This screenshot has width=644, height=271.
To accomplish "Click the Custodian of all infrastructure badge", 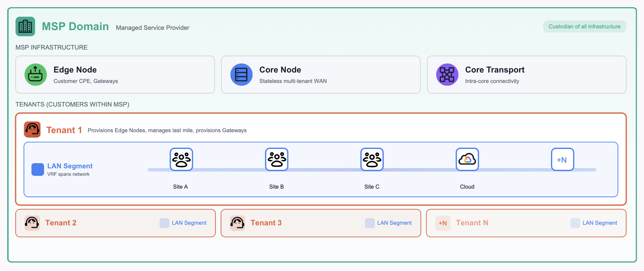I will pos(584,27).
